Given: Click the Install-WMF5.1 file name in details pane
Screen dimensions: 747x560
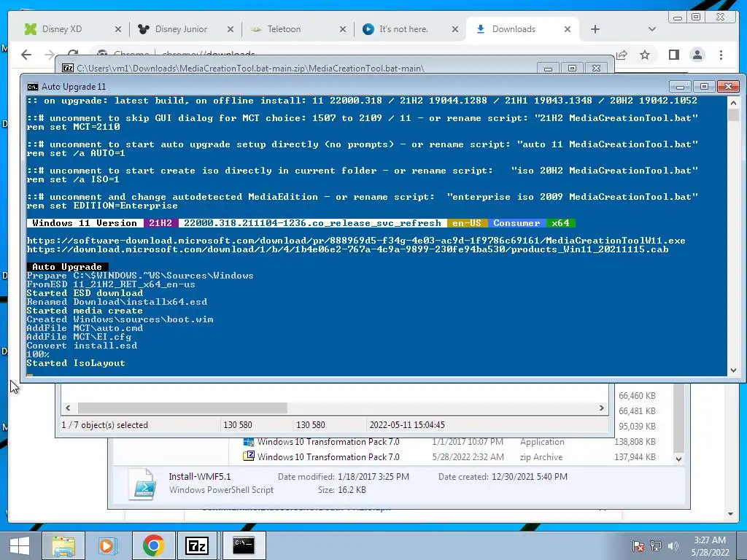Looking at the screenshot, I should click(200, 476).
